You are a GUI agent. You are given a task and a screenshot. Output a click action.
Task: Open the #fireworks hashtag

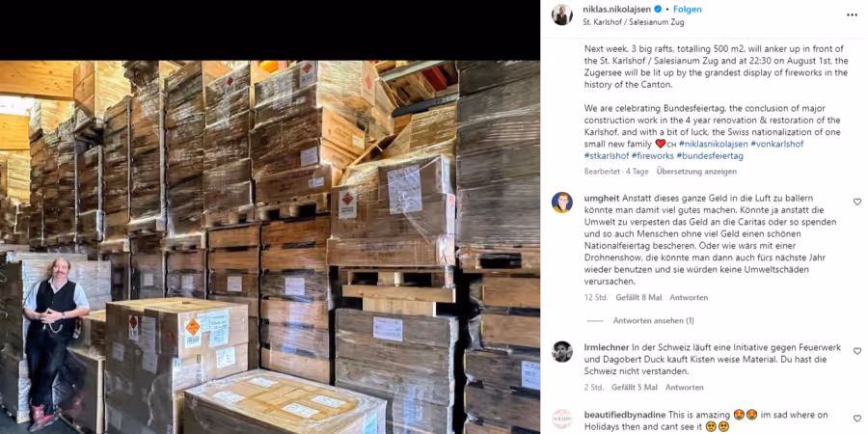pyautogui.click(x=652, y=156)
